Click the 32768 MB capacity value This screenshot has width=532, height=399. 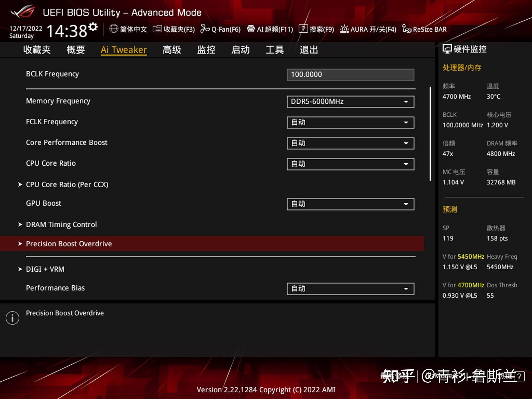(501, 182)
